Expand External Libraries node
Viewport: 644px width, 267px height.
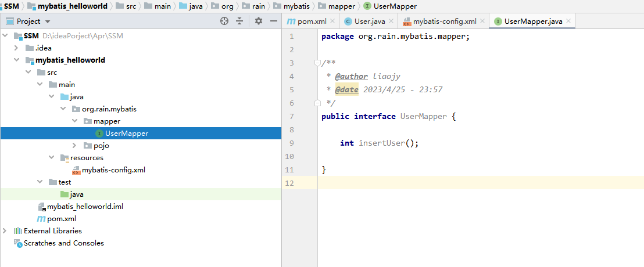[5, 230]
